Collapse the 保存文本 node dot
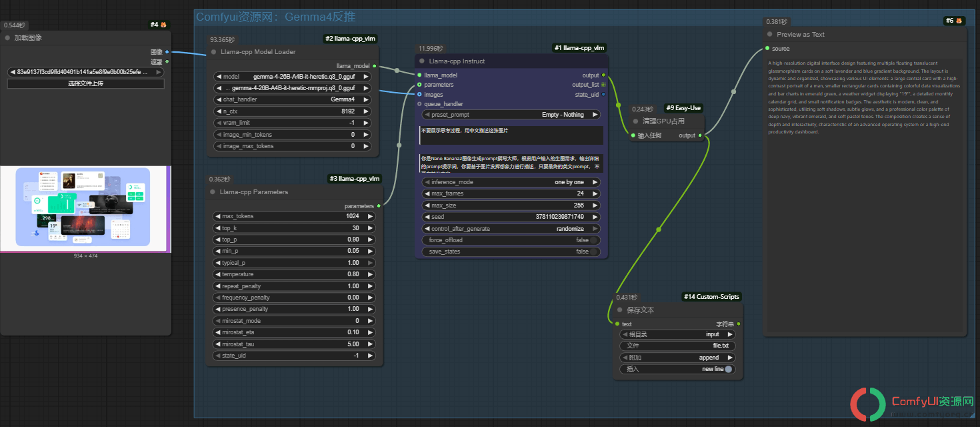Image resolution: width=980 pixels, height=427 pixels. click(x=620, y=310)
